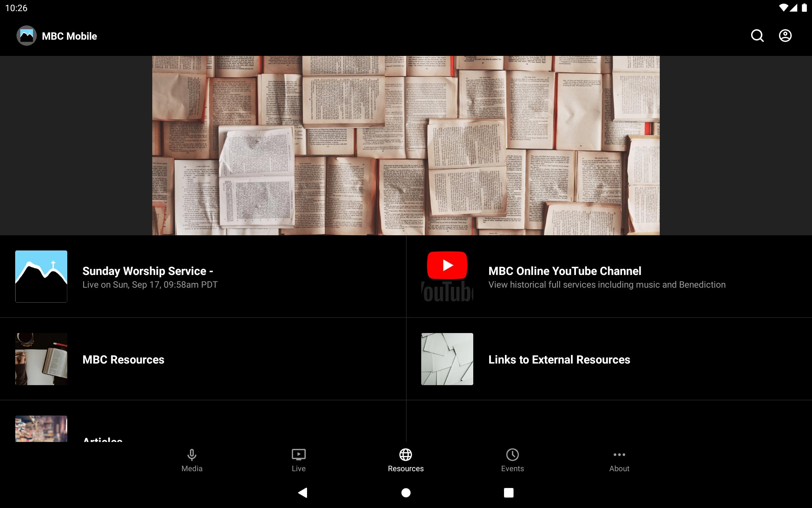Open the MBC Resources Bible thumbnail
This screenshot has width=812, height=508.
pyautogui.click(x=41, y=359)
